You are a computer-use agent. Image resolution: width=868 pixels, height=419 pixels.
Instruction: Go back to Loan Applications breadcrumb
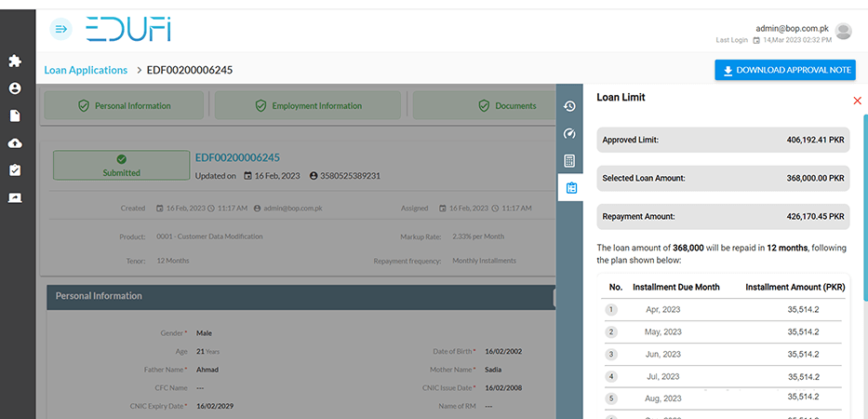[86, 70]
